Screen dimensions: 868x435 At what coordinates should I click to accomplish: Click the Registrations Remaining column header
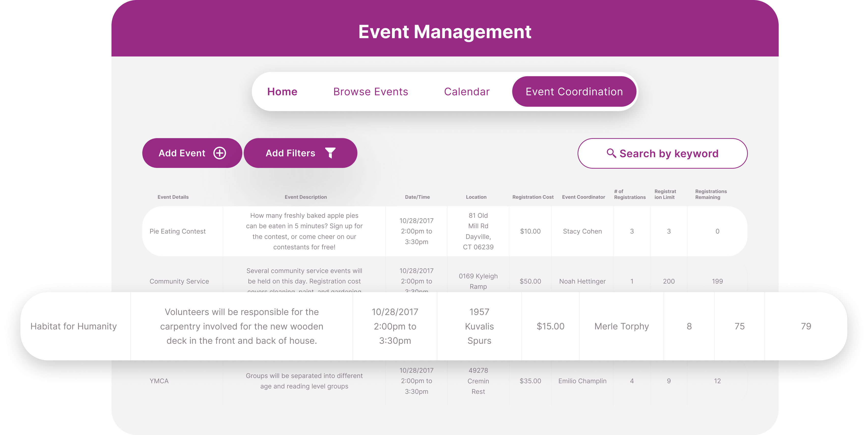click(x=711, y=194)
